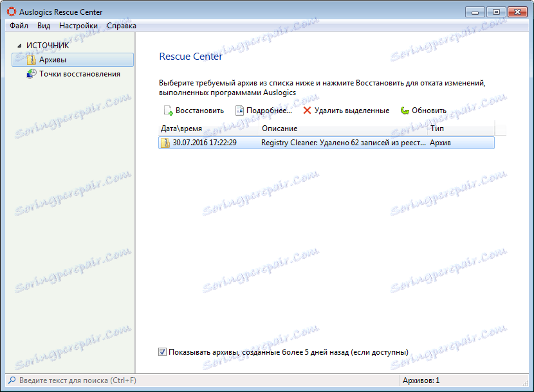Click Удалить выделенные button label
Viewport: 534px width, 392px height.
tap(352, 111)
